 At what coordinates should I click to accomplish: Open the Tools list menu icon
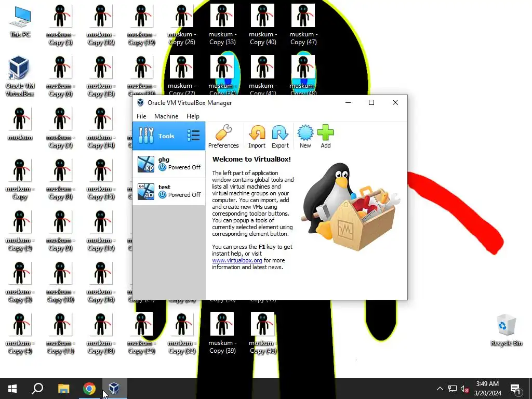(x=193, y=136)
